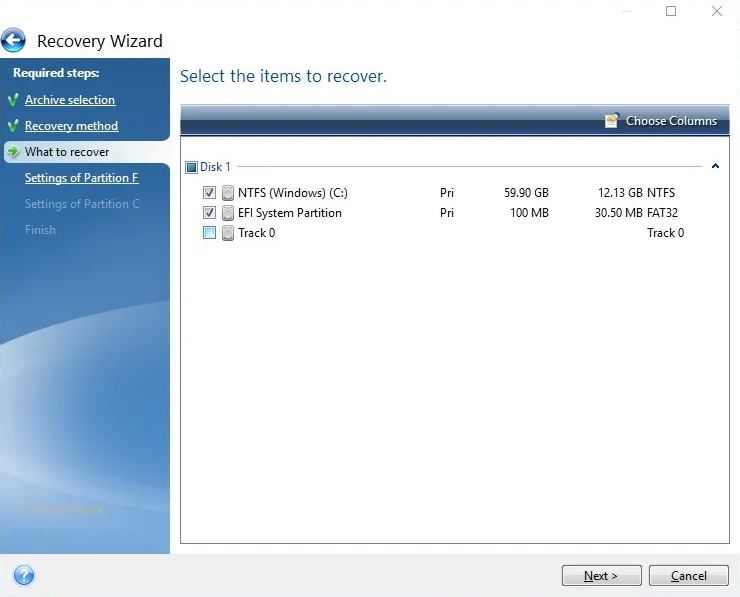
Task: Select the What to recover step
Action: coord(67,152)
